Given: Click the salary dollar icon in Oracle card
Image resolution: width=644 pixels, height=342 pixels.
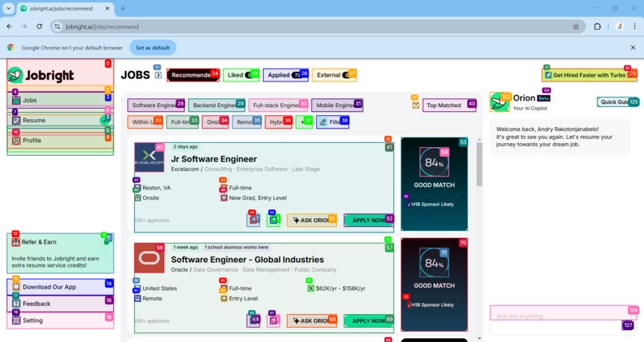Looking at the screenshot, I should pos(311,288).
